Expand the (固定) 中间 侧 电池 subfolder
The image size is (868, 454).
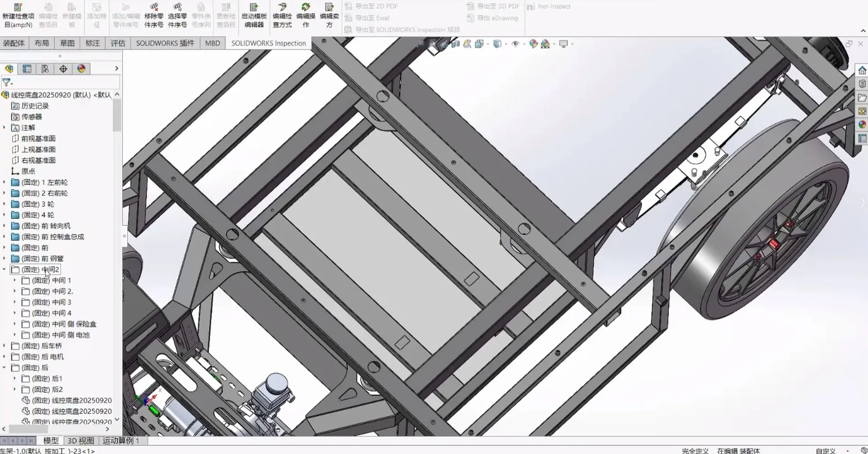pyautogui.click(x=14, y=335)
